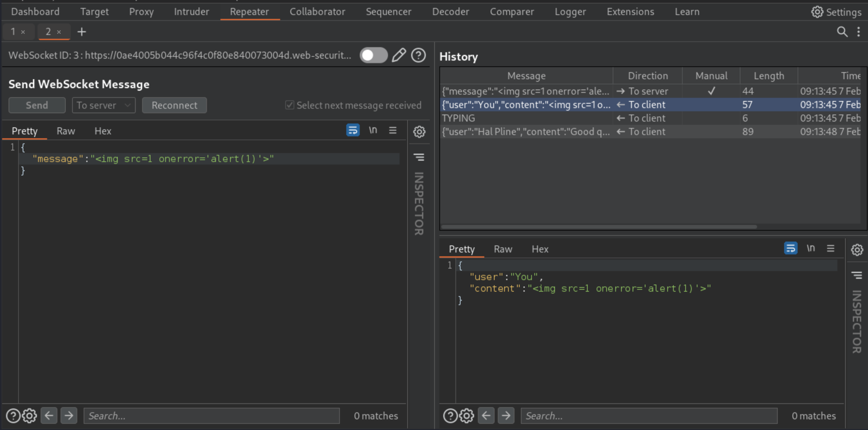Add a new Repeater tab with plus
This screenshot has height=430, width=868.
[x=82, y=32]
